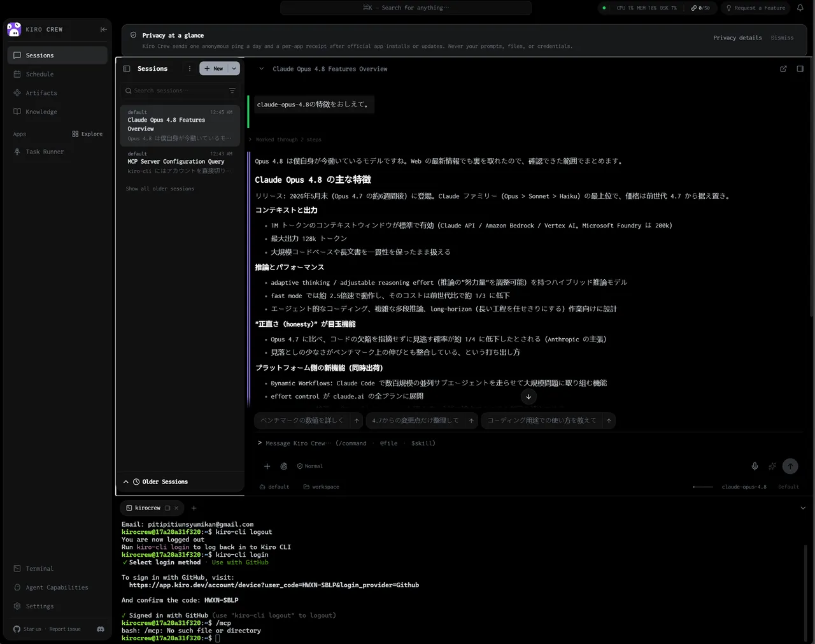
Task: Click the Default label after the model name
Action: click(x=788, y=487)
